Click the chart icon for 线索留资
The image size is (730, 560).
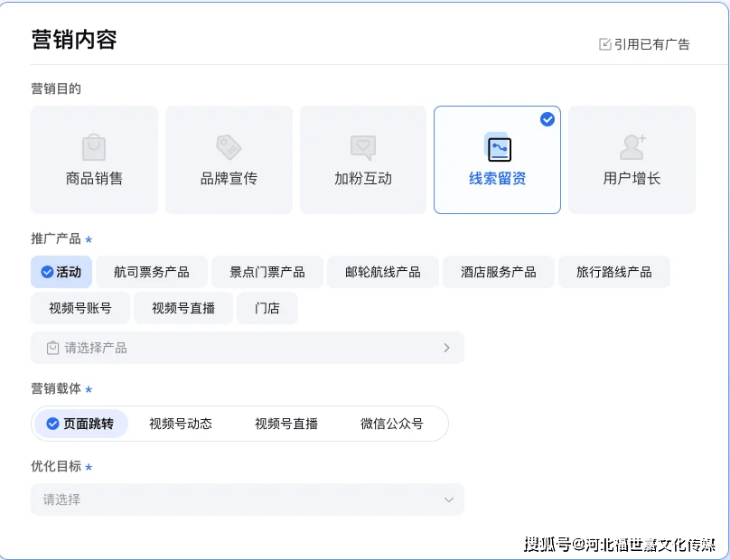point(498,148)
